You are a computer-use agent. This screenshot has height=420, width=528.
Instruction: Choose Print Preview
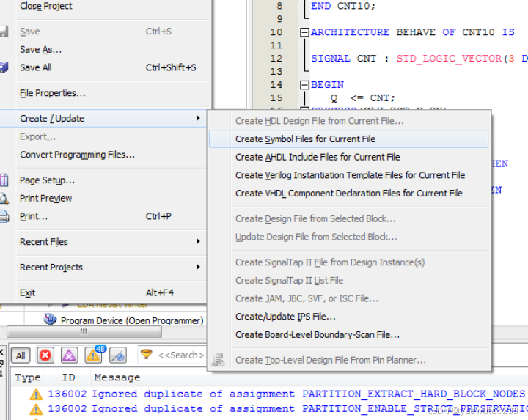(45, 198)
